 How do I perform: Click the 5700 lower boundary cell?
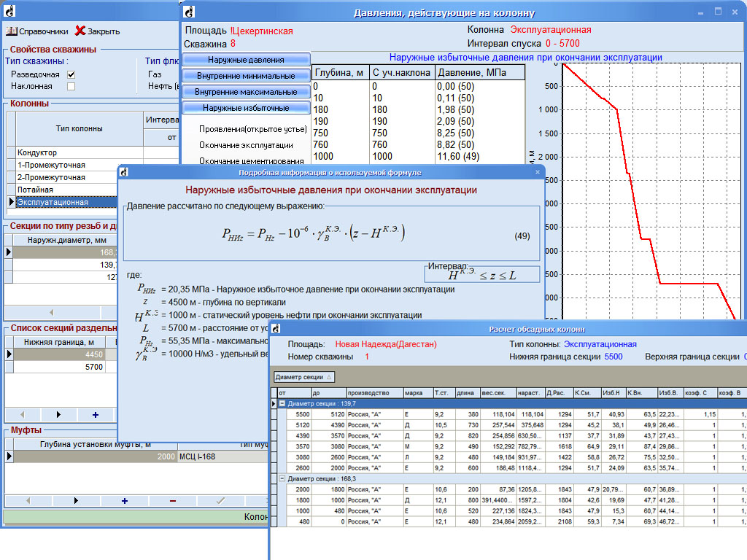[x=59, y=367]
